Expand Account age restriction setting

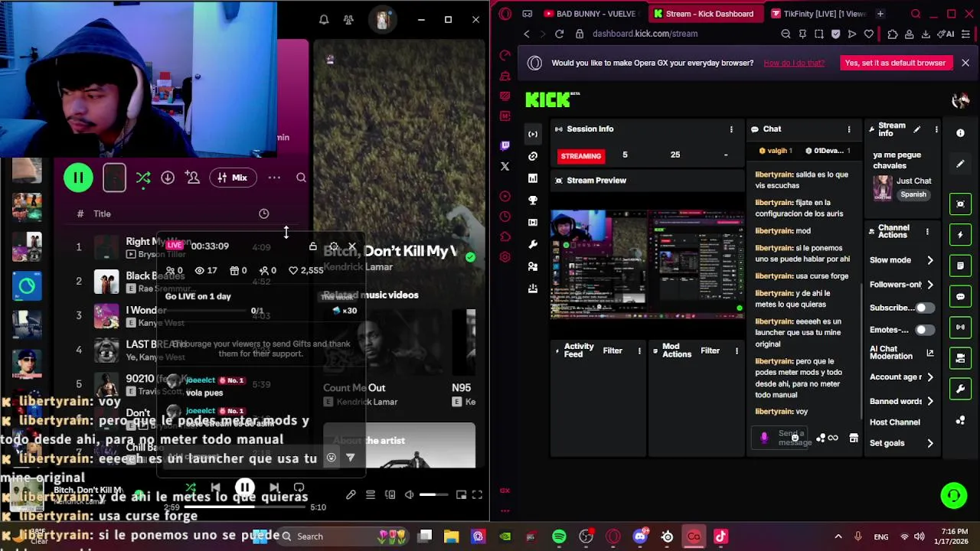click(x=930, y=377)
